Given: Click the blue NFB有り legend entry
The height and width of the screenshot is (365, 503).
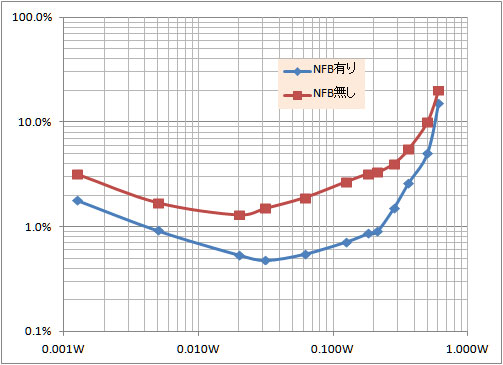Looking at the screenshot, I should [320, 70].
